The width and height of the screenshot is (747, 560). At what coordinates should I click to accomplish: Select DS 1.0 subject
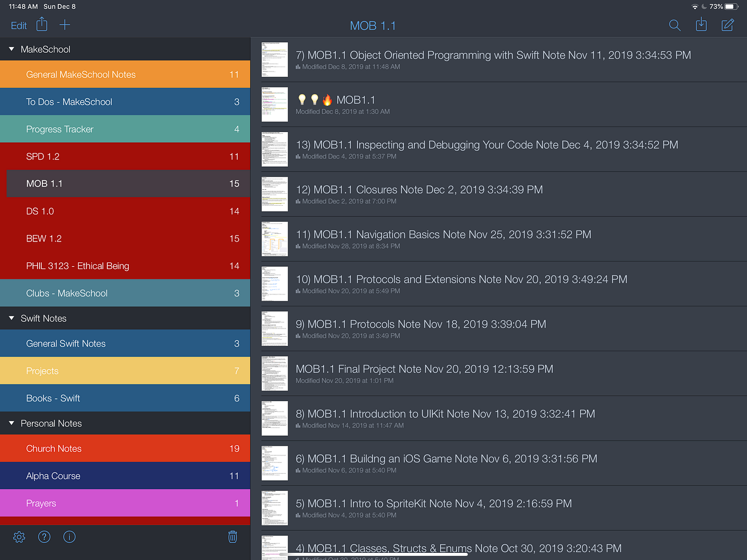(125, 211)
